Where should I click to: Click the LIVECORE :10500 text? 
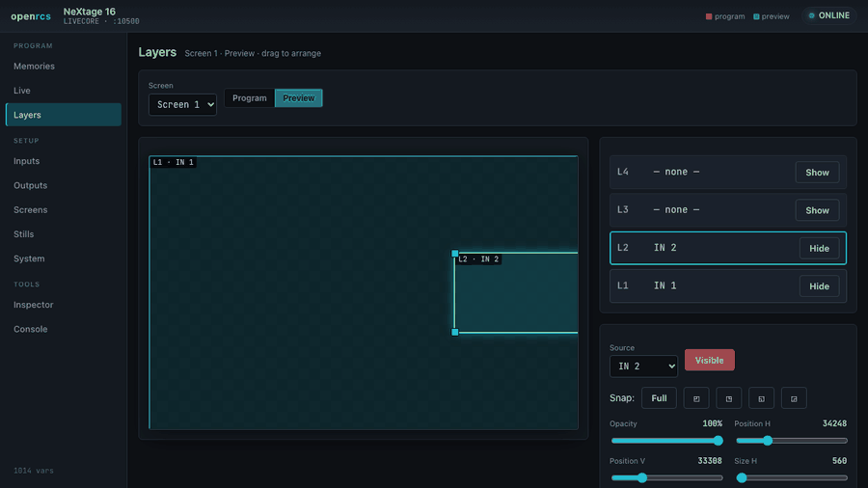[x=101, y=21]
